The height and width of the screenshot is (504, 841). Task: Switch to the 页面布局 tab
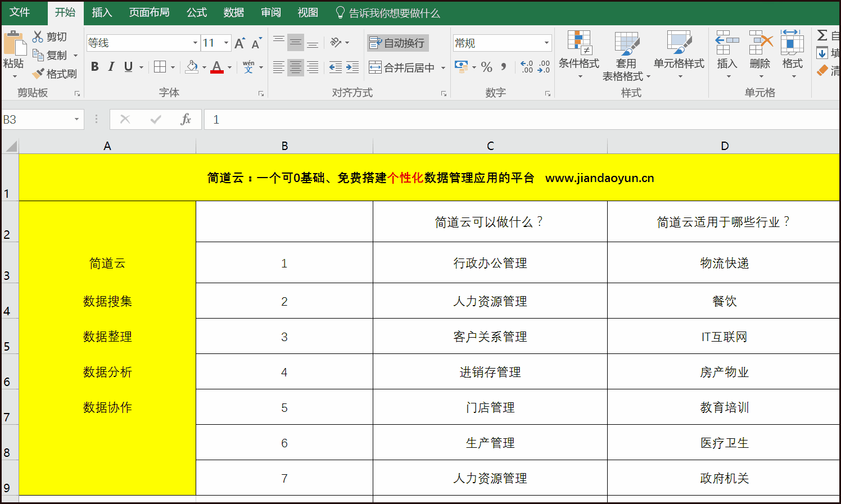click(x=149, y=12)
